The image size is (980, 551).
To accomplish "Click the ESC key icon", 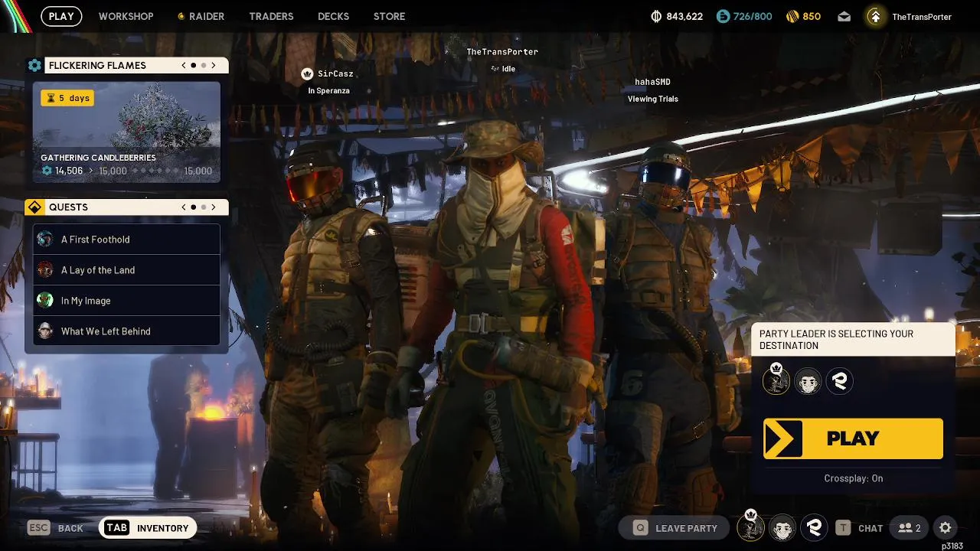I will tap(39, 528).
